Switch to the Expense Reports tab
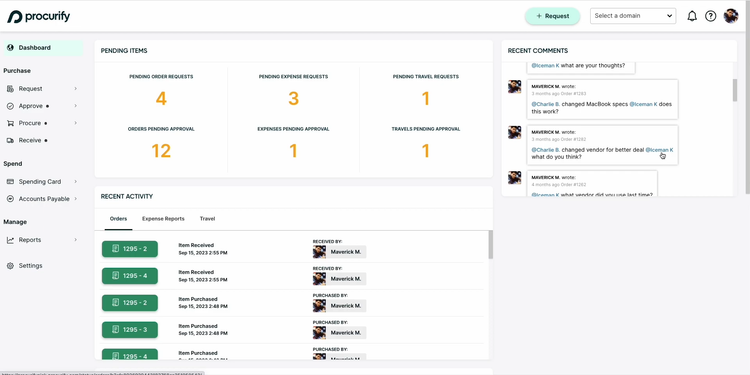Screen dimensions: 750x375 coord(163,219)
